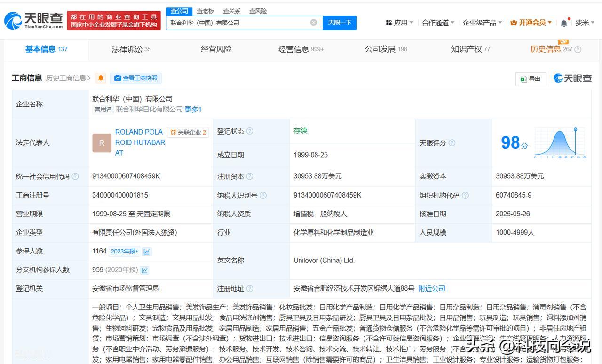
Task: Click the 登记状态 value 存续
Action: [301, 131]
